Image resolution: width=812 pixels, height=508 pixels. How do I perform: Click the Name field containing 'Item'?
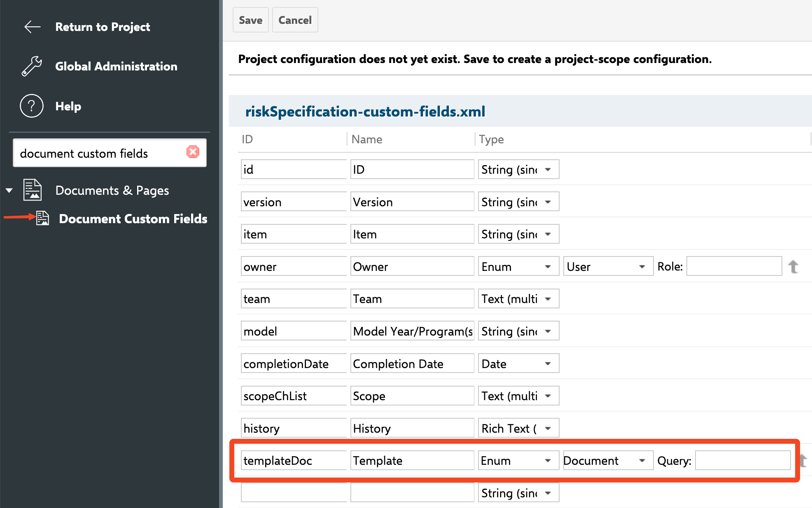tap(412, 234)
